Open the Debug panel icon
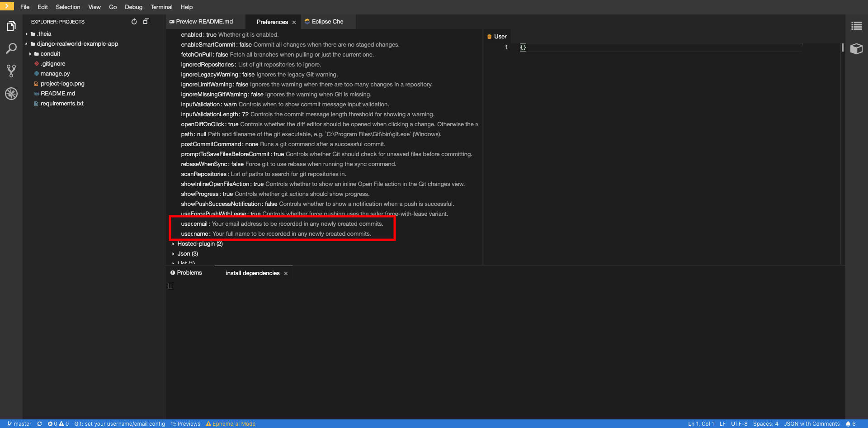 (x=11, y=94)
